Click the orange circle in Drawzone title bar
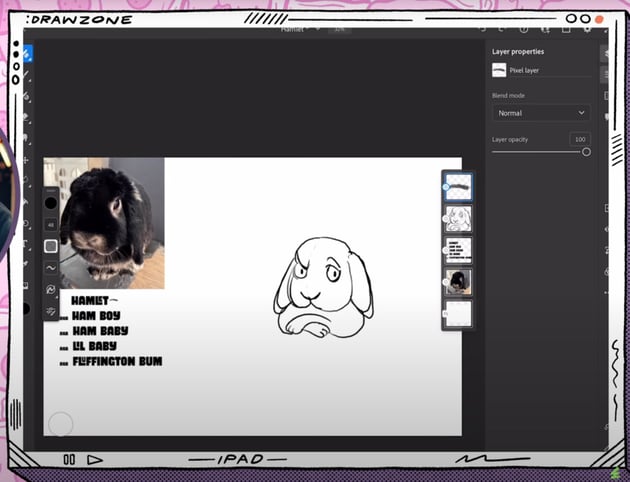The width and height of the screenshot is (630, 482). pyautogui.click(x=599, y=19)
